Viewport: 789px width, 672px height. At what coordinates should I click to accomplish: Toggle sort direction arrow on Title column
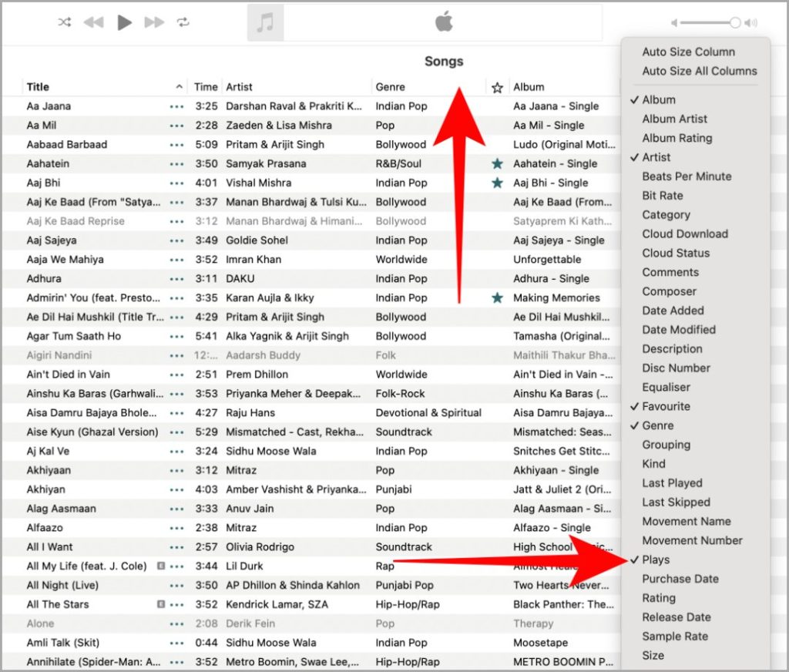coord(179,86)
